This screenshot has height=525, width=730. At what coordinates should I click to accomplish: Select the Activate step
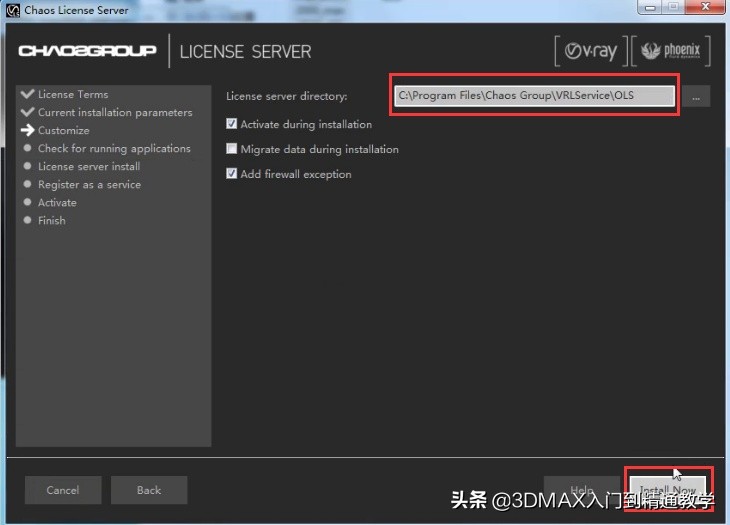point(57,202)
